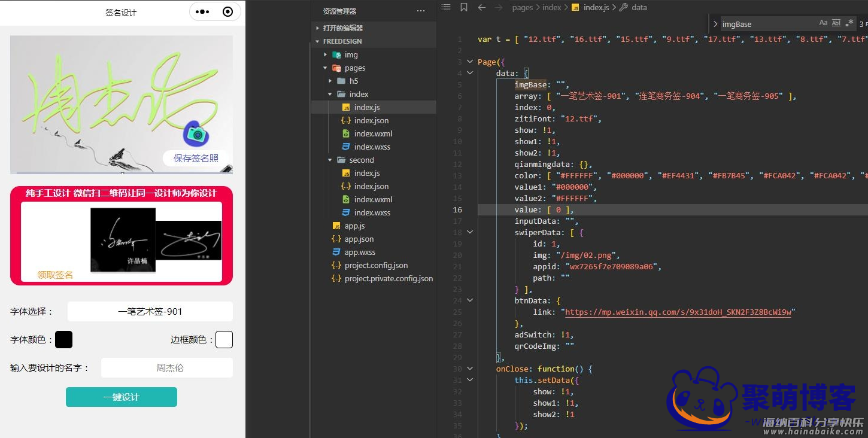Open index.json under the index folder
This screenshot has width=868, height=438.
coord(374,120)
